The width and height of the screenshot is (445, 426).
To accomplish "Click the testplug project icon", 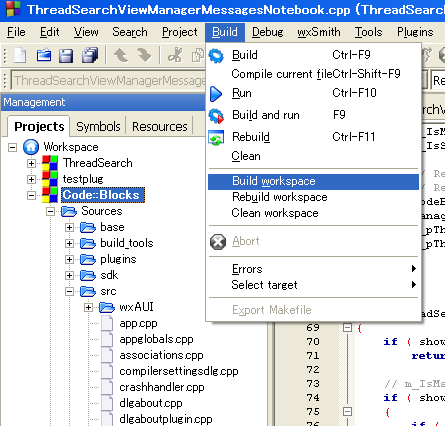I will (x=50, y=179).
